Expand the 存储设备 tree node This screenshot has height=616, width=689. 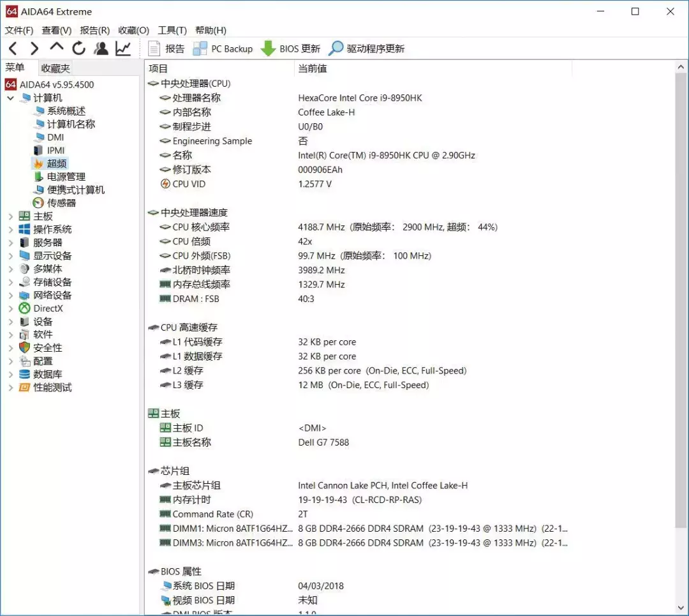pos(11,282)
